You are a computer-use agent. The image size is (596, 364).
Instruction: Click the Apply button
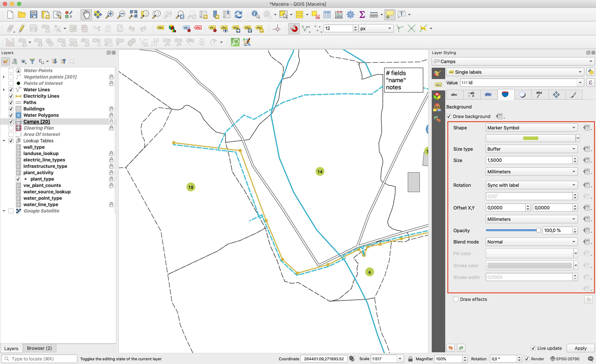(580, 348)
